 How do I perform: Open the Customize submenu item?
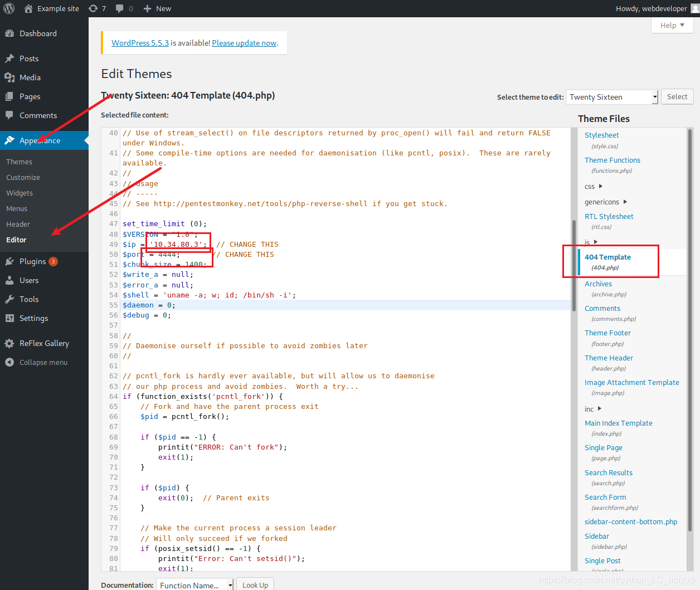coord(23,177)
